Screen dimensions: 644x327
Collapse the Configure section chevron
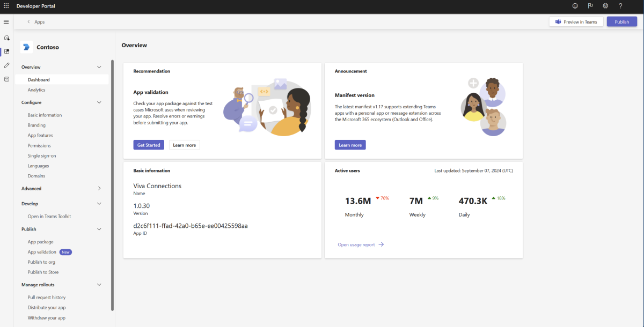99,102
